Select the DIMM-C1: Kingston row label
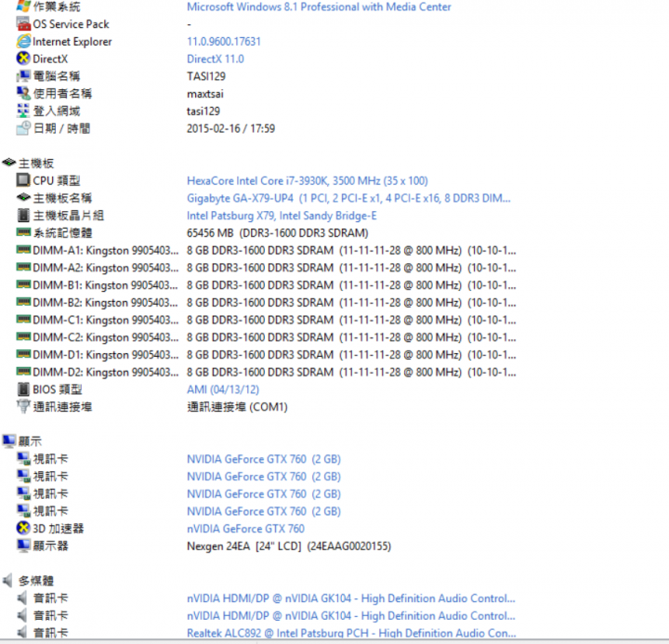The image size is (669, 644). (x=106, y=320)
